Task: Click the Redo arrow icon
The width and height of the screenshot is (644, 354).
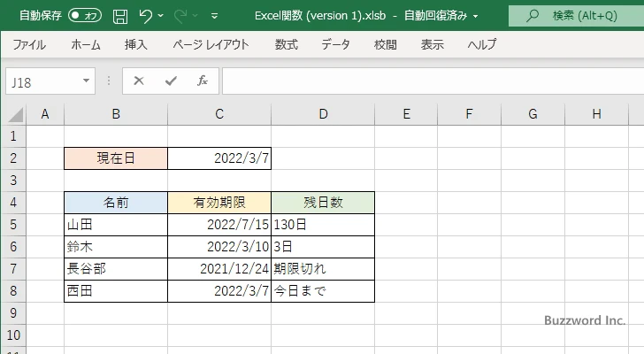Action: [180, 16]
